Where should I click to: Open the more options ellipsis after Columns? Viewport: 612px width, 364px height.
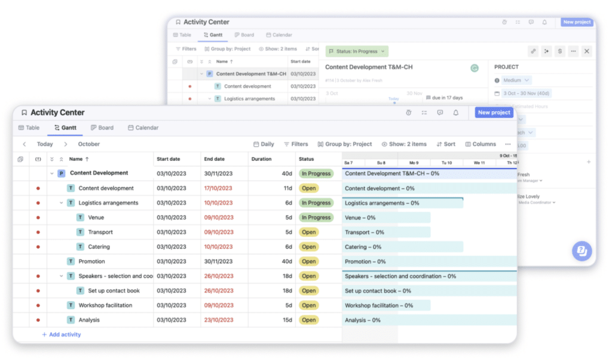click(x=508, y=144)
